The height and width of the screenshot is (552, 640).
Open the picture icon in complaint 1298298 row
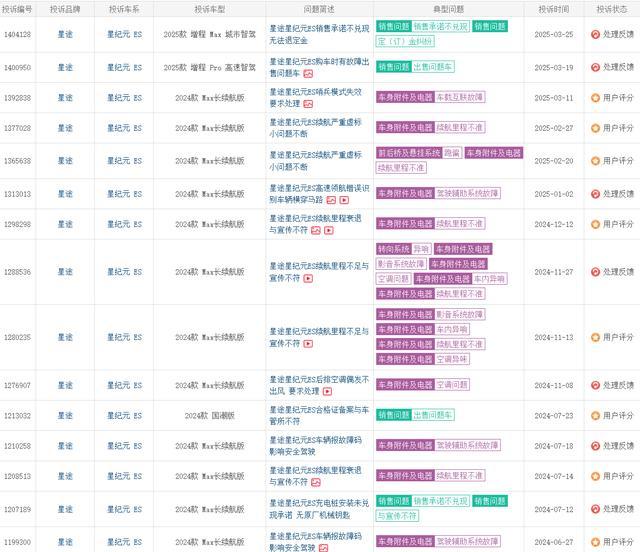click(x=316, y=231)
